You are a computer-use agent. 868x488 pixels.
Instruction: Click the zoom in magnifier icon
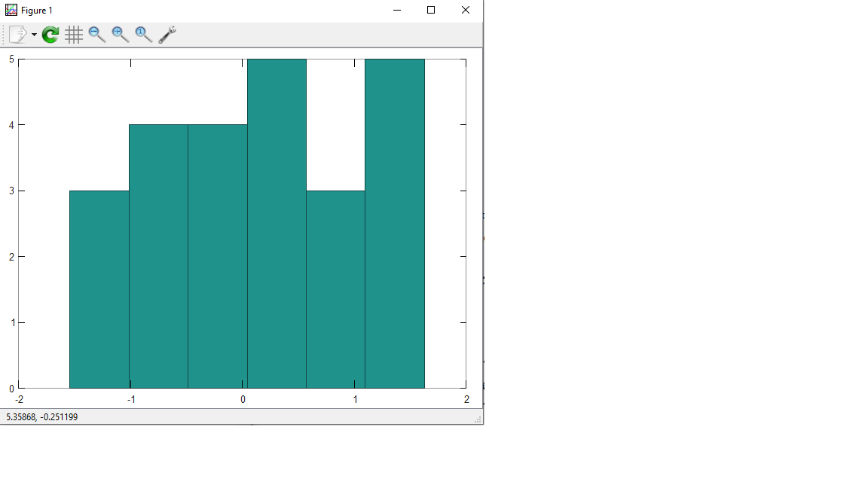121,35
